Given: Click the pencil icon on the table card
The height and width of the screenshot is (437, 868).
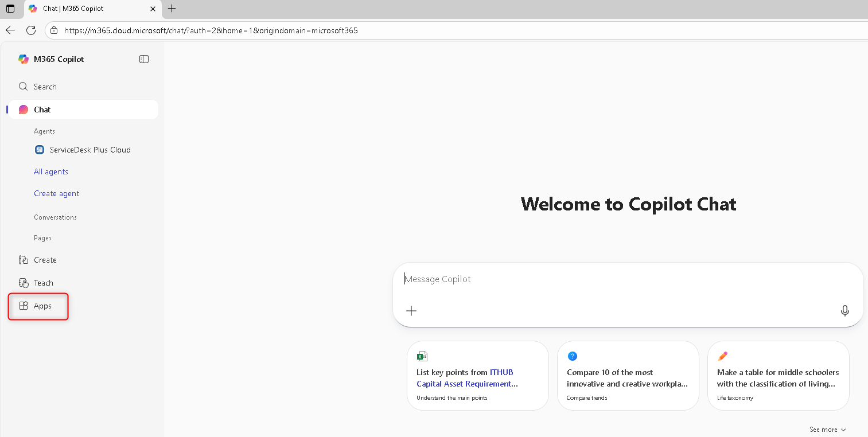Looking at the screenshot, I should (723, 356).
